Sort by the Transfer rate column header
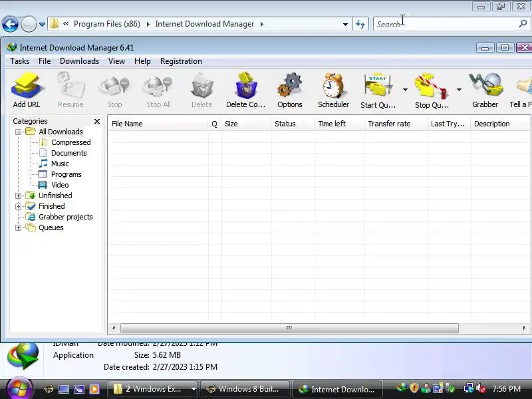The height and width of the screenshot is (399, 532). pyautogui.click(x=396, y=124)
